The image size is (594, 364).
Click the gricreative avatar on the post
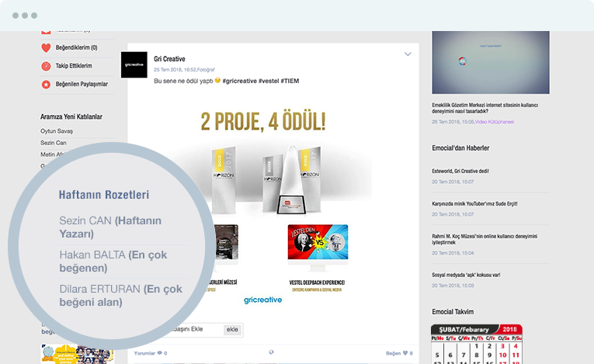point(134,64)
